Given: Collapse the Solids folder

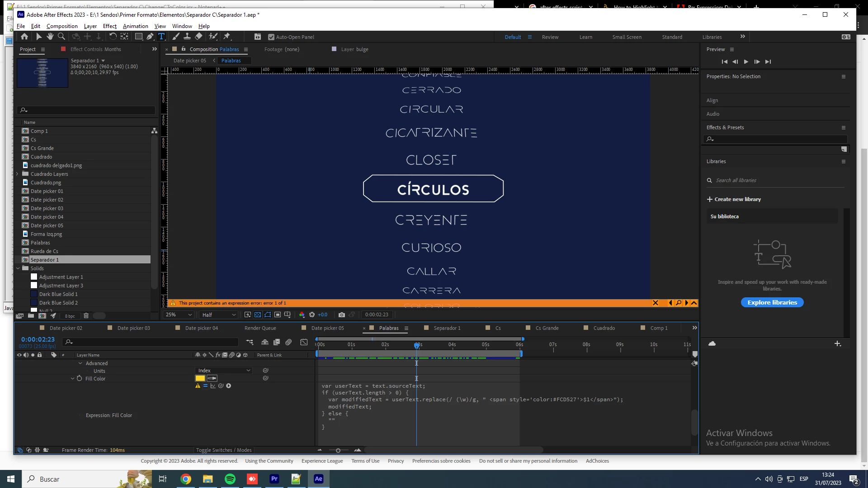Looking at the screenshot, I should (18, 268).
